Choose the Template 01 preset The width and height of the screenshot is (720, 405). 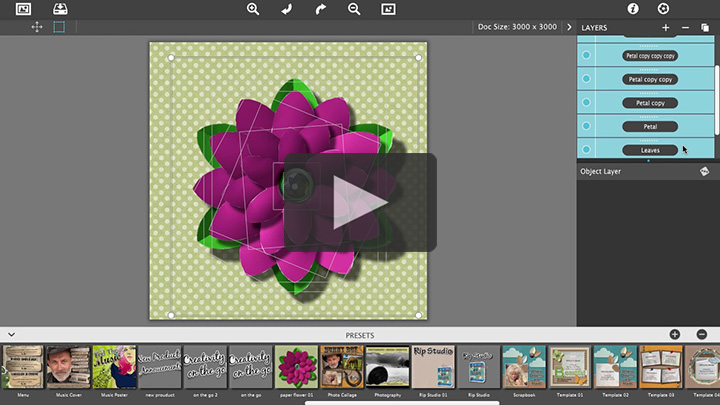pos(570,367)
